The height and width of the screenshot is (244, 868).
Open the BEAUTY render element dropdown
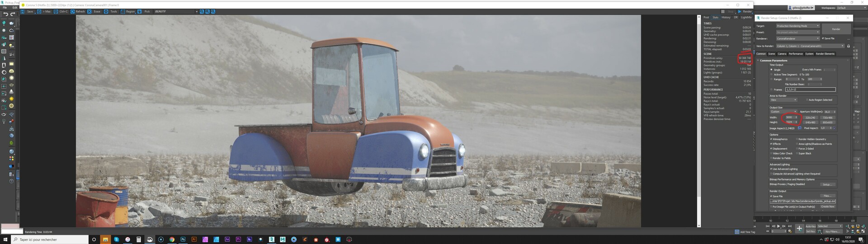176,11
